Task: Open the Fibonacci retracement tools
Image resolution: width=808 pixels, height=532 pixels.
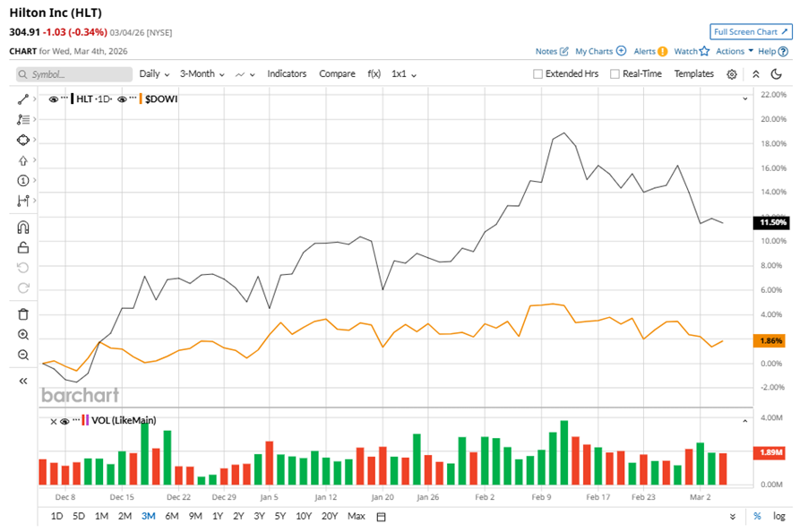Action: (23, 119)
